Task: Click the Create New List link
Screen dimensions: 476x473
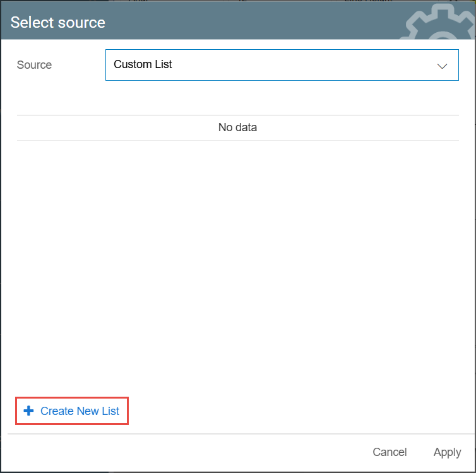Action: tap(80, 411)
